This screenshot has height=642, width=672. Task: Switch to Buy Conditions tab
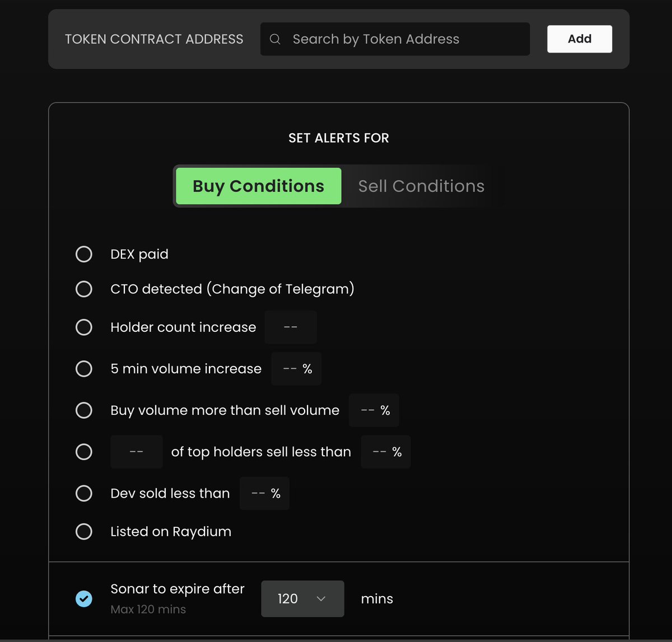[x=258, y=186]
